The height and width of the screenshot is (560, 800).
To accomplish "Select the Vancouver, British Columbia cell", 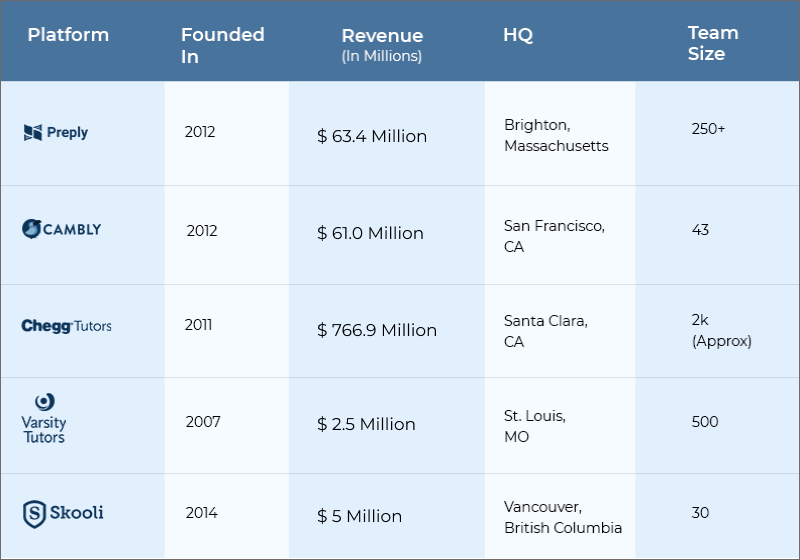I will point(563,518).
